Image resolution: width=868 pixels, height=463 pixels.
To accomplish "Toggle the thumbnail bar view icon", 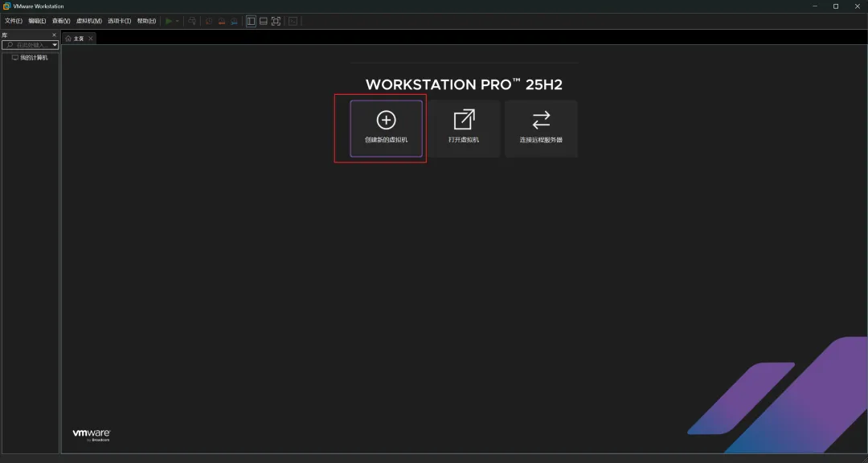I will pos(264,21).
